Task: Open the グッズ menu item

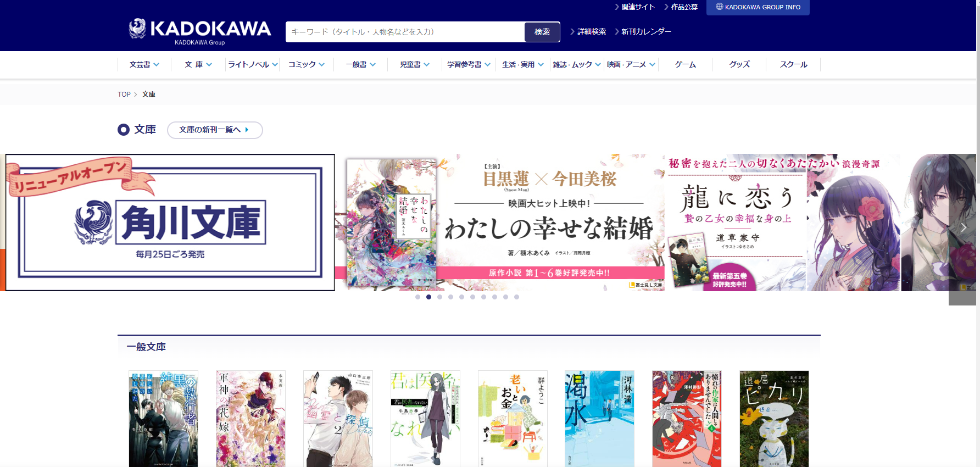Action: pyautogui.click(x=739, y=64)
